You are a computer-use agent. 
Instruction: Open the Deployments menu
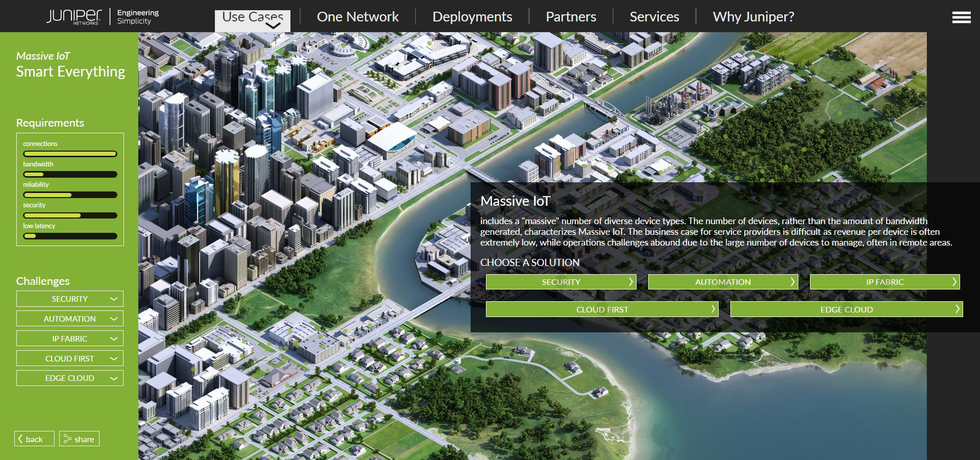point(472,16)
